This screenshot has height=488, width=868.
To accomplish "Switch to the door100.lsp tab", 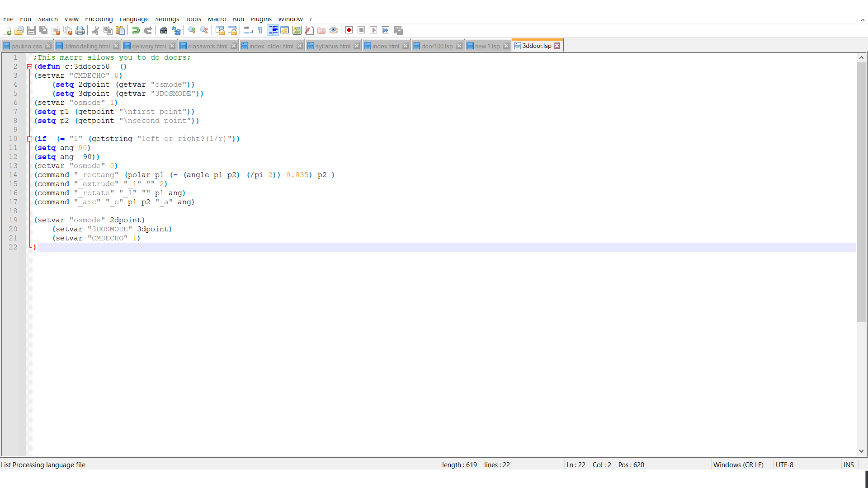I will point(437,46).
